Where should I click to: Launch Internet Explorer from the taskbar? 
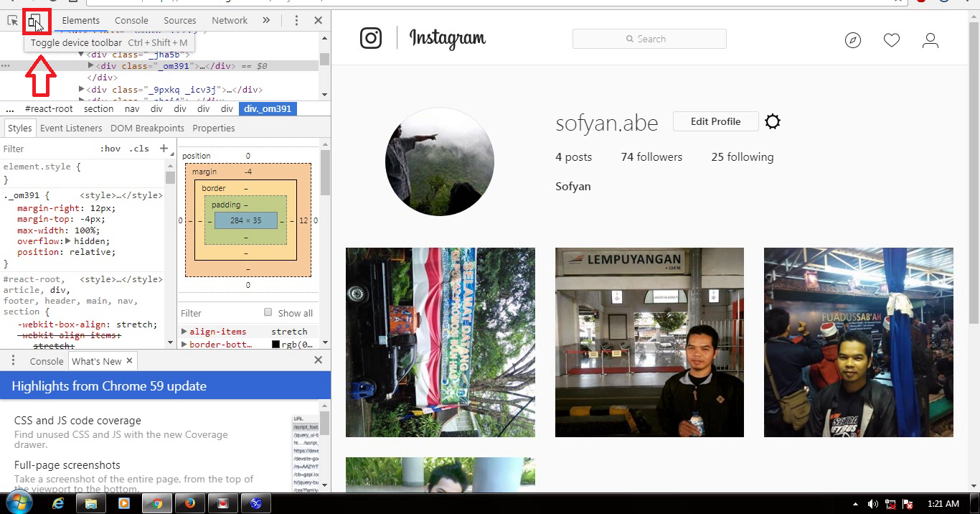tap(58, 503)
